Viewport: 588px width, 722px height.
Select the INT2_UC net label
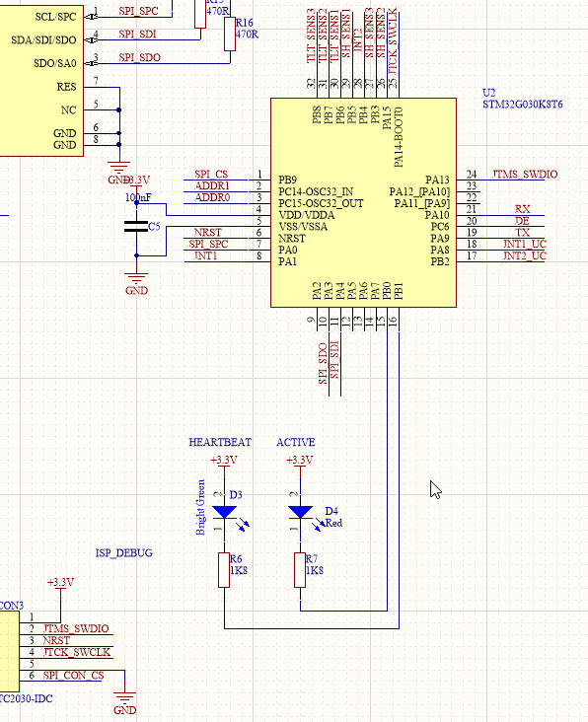pyautogui.click(x=525, y=255)
